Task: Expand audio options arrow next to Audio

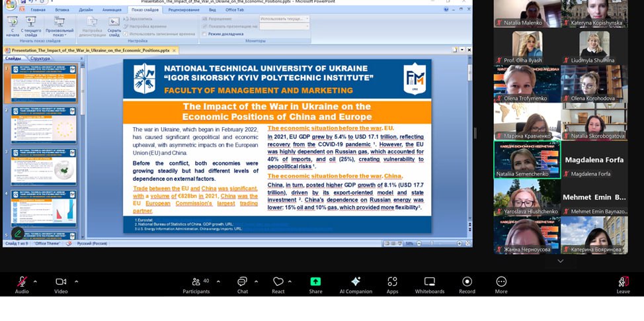Action: (35, 282)
